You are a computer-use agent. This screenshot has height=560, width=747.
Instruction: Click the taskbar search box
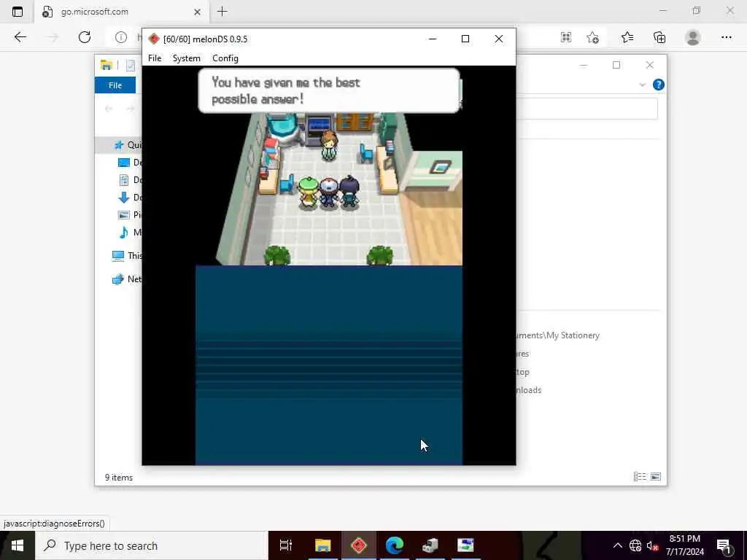(152, 545)
